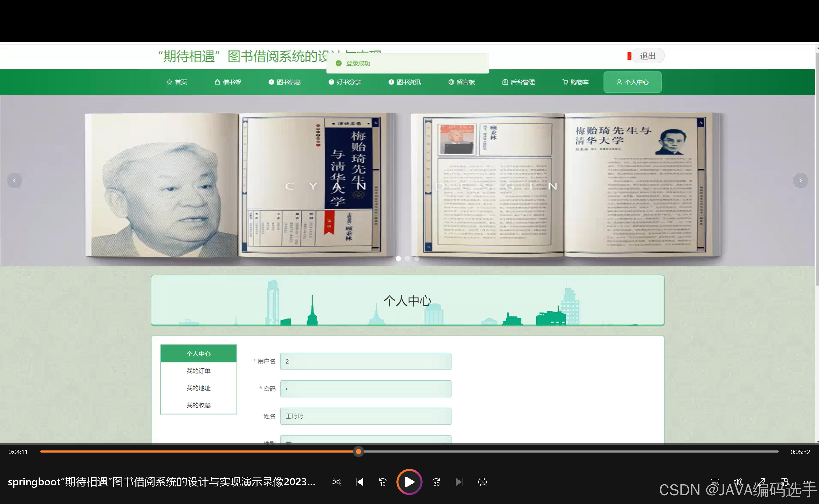819x504 pixels.
Task: Open the 留言板 menu item
Action: 462,82
